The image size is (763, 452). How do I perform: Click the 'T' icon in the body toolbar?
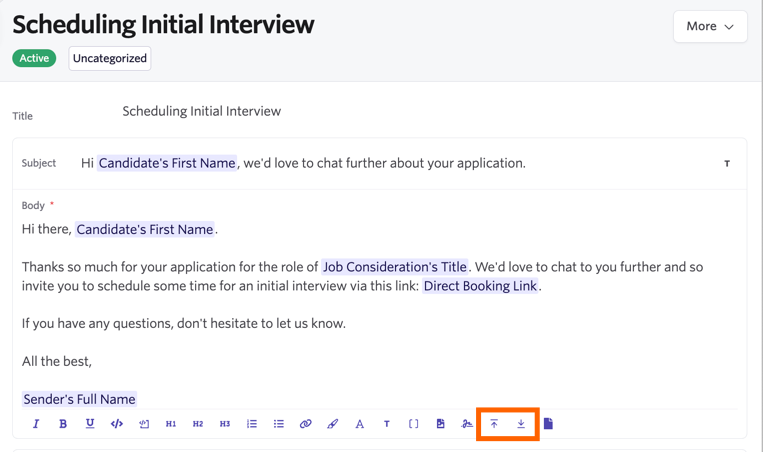387,424
